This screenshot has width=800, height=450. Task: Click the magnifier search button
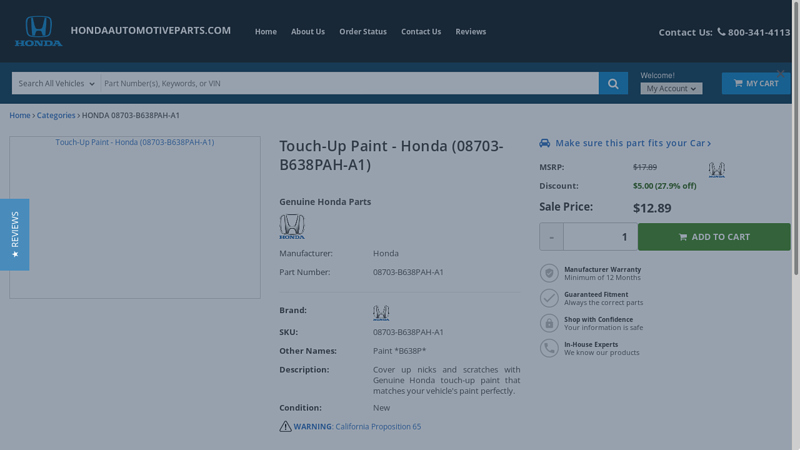tap(613, 83)
